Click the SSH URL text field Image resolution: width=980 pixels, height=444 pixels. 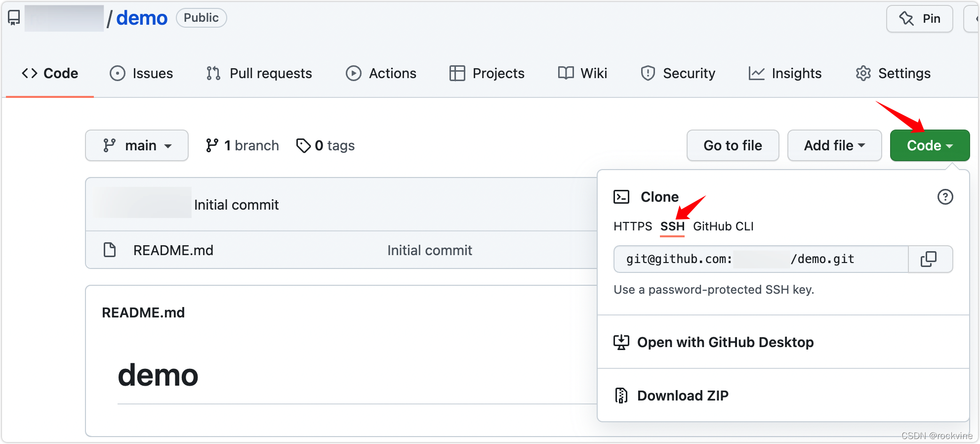[x=761, y=259]
